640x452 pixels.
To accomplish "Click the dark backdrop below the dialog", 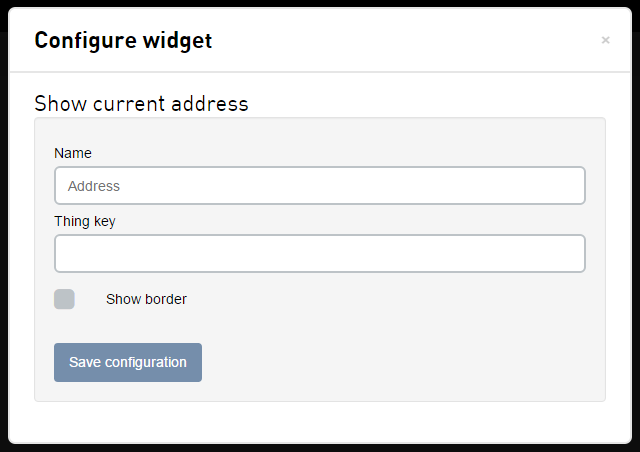I will [320, 447].
